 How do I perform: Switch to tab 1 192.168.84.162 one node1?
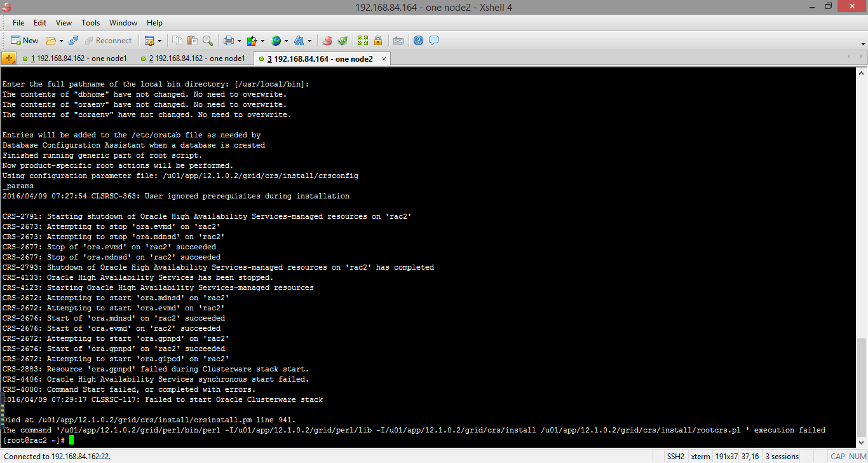coord(75,59)
